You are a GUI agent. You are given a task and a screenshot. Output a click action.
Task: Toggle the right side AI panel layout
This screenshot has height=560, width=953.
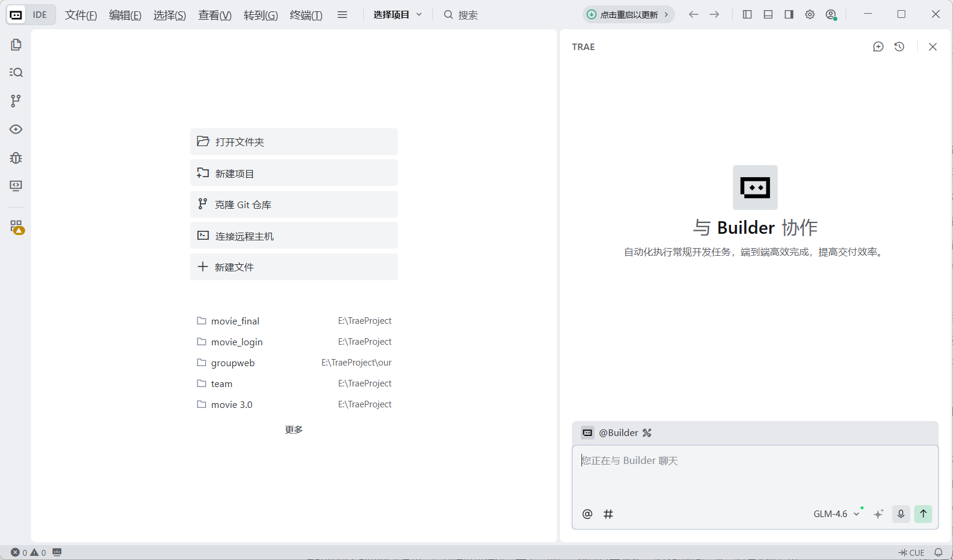coord(789,14)
